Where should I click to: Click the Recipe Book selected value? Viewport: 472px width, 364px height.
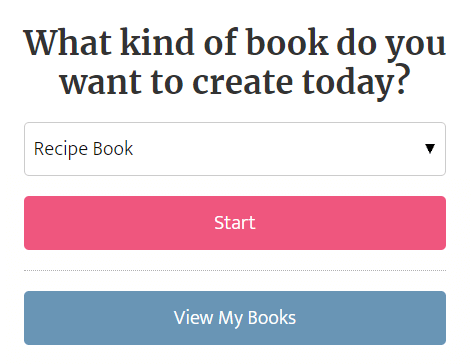pyautogui.click(x=83, y=149)
